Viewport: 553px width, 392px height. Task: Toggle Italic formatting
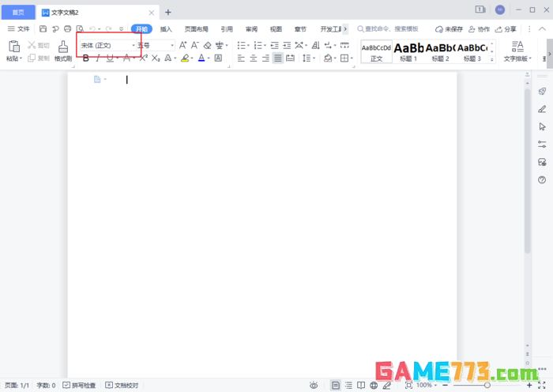(98, 58)
